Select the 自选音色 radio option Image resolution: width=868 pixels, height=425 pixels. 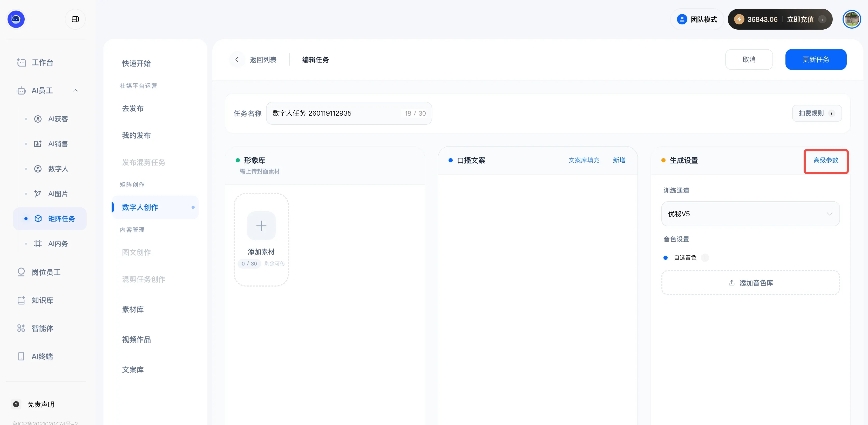pos(666,258)
